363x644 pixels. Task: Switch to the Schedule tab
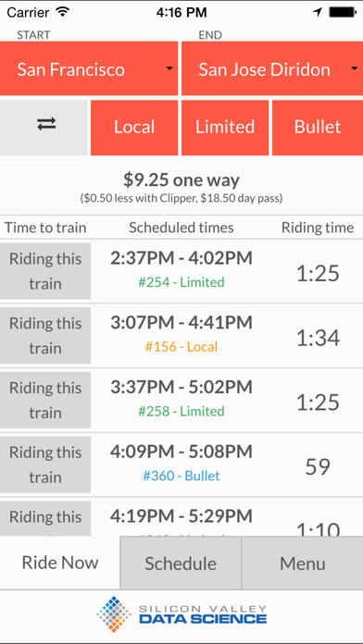tap(181, 563)
